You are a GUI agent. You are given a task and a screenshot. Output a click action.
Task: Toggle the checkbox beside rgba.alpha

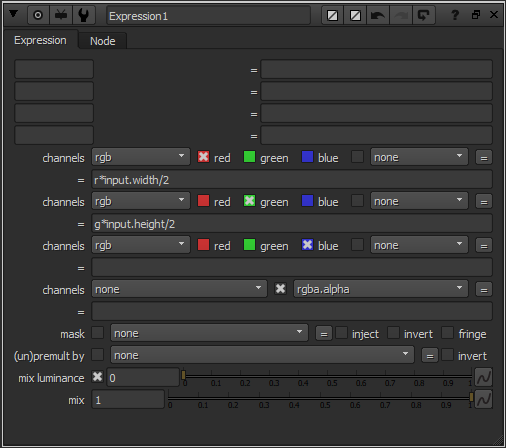pos(280,289)
